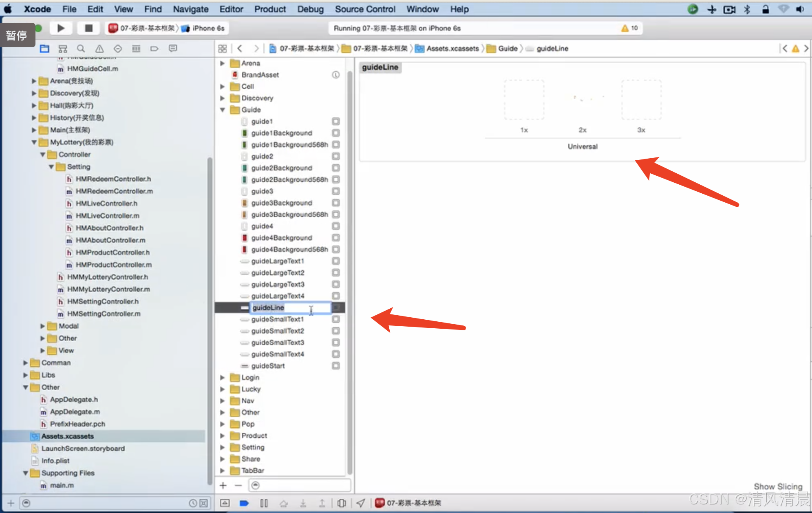
Task: Open the Find navigator magnifier icon
Action: (x=81, y=49)
